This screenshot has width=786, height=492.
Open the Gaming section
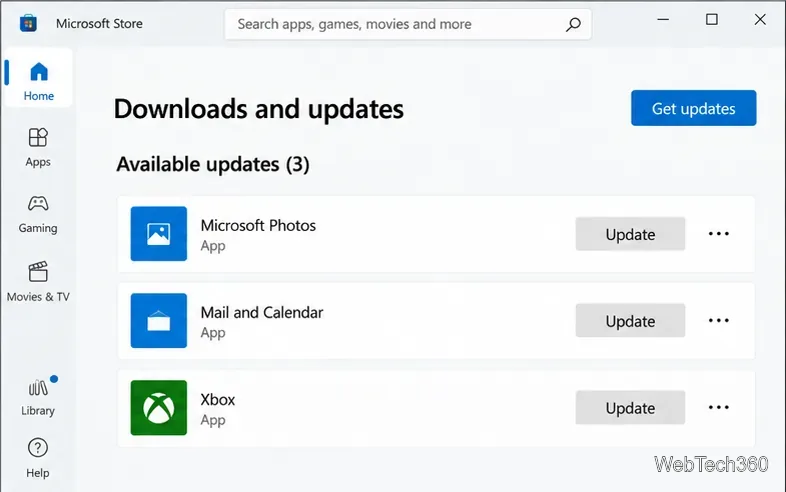pyautogui.click(x=38, y=214)
